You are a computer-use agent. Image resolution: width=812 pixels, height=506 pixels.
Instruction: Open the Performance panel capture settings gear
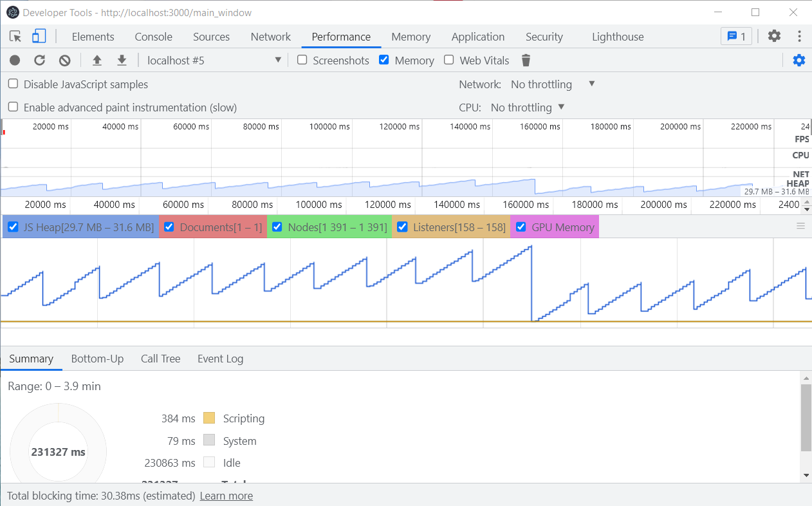point(798,60)
